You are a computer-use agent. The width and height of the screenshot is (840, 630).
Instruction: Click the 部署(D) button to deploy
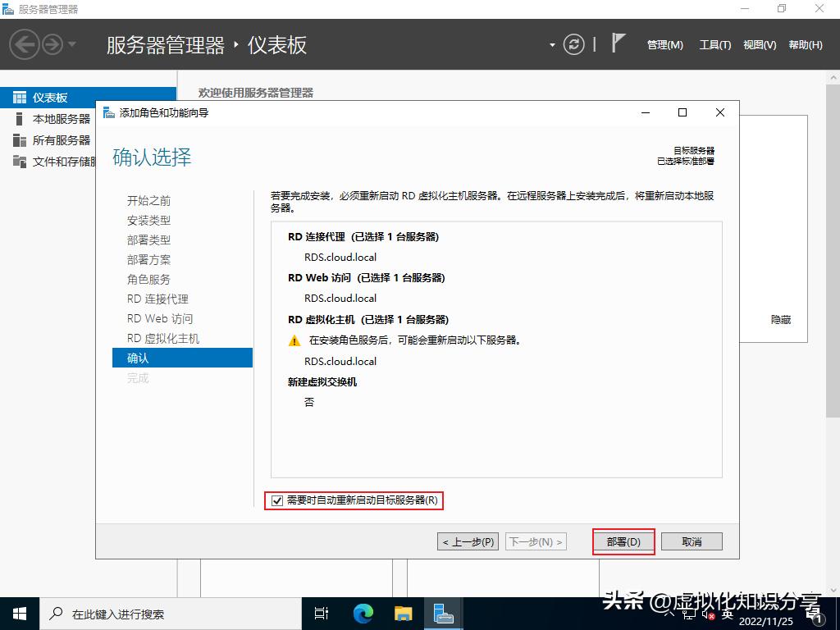tap(623, 541)
